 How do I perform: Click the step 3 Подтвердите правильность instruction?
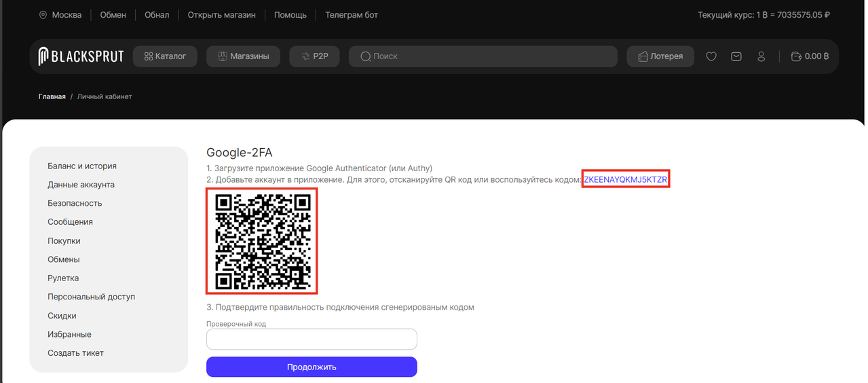coord(340,307)
